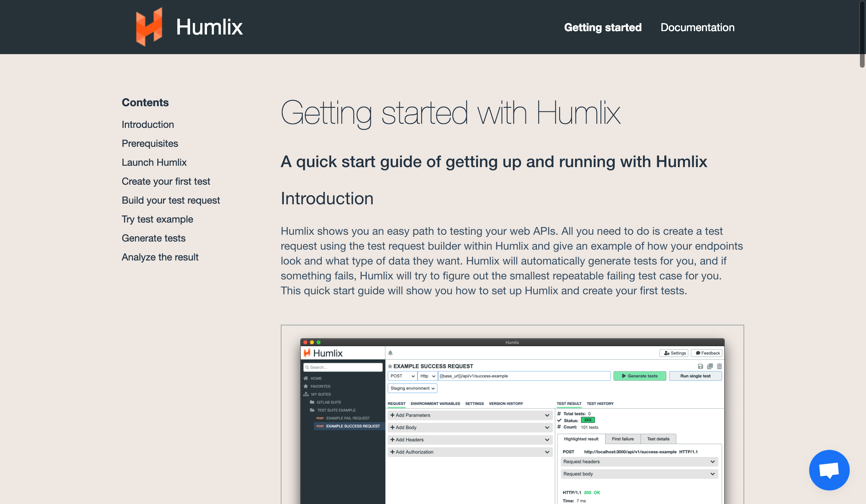Viewport: 866px width, 504px height.
Task: Go to Prerequisites in Contents
Action: [150, 143]
